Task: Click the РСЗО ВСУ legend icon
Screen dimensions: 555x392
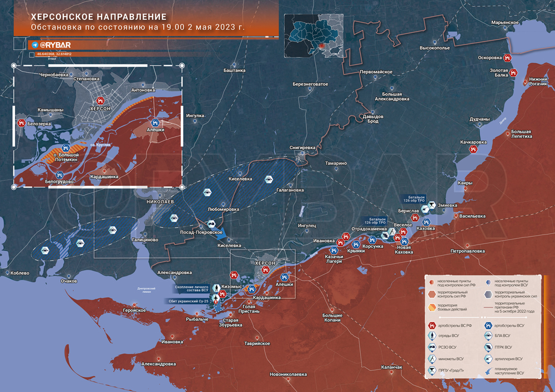Action: [432, 347]
